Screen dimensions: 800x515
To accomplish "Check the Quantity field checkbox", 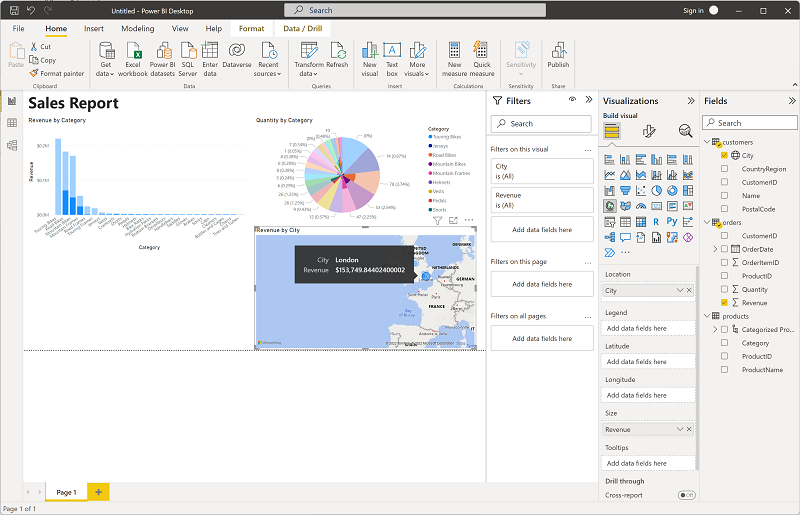I will point(724,289).
